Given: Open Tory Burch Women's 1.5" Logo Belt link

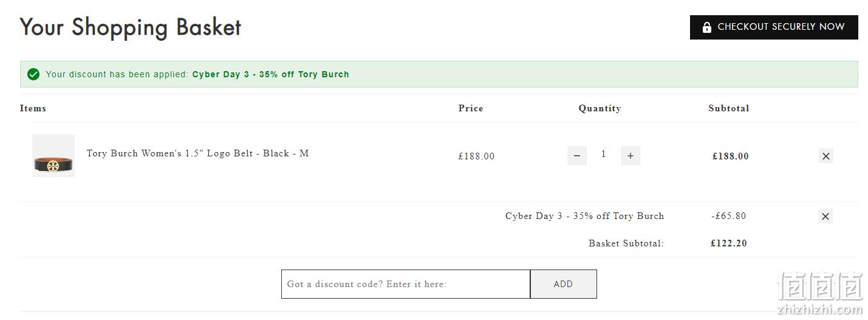Looking at the screenshot, I should point(197,153).
